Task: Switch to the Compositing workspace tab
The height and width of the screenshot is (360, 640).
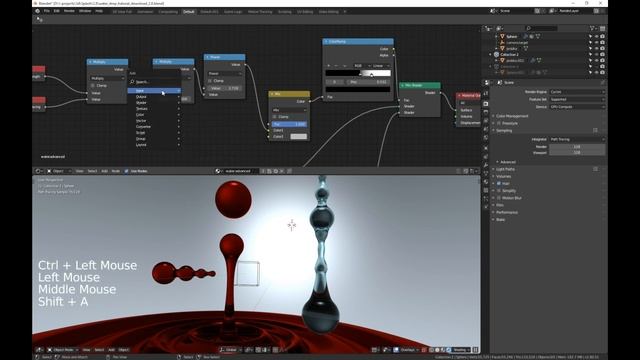Action: coord(168,12)
